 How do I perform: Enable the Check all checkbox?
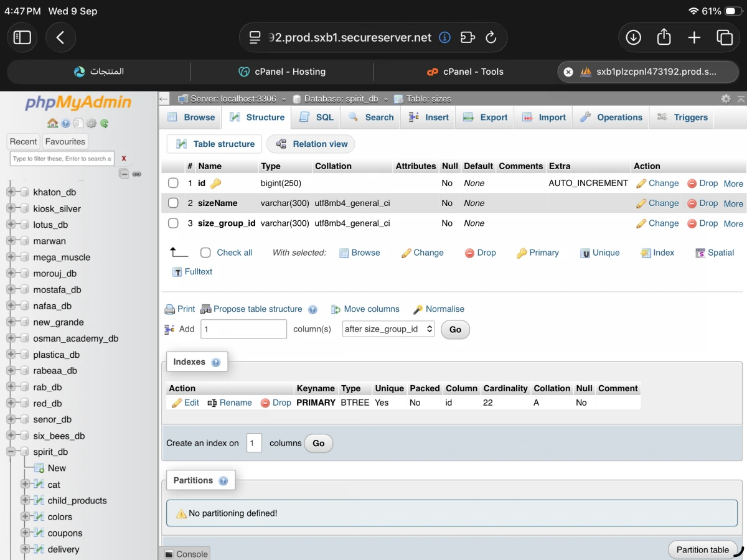(205, 253)
